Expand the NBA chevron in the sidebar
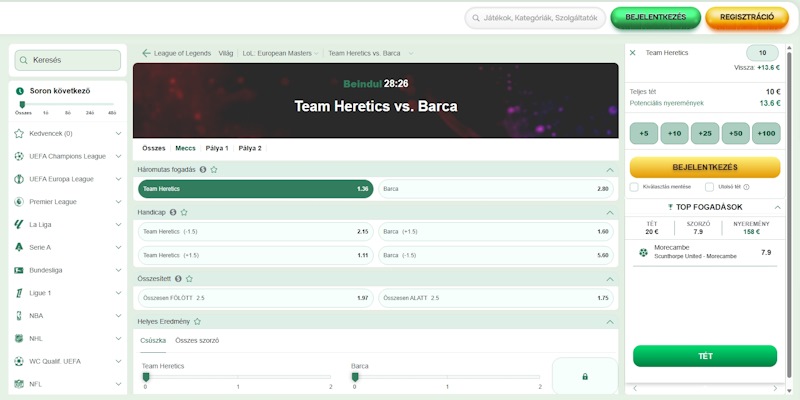Image resolution: width=800 pixels, height=400 pixels. coord(118,315)
